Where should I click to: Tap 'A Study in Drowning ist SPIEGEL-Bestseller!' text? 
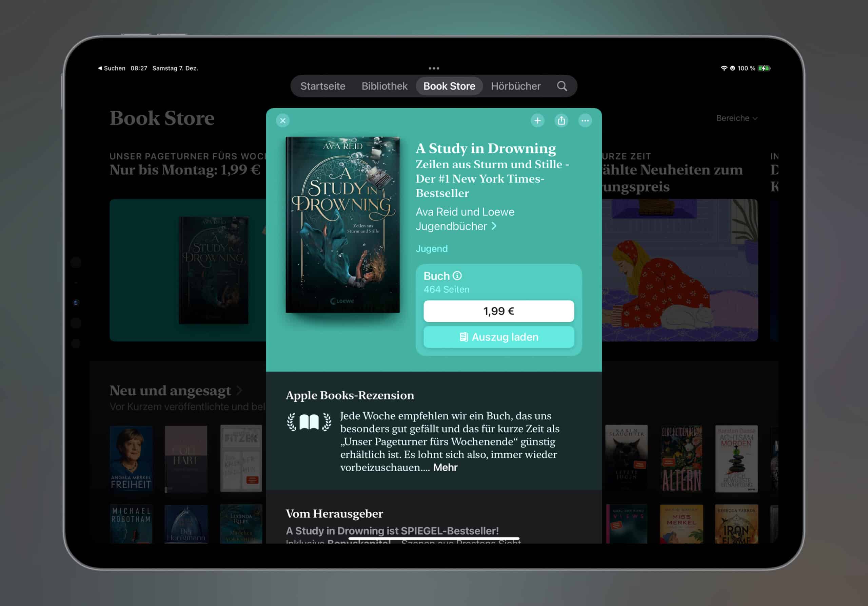point(392,531)
